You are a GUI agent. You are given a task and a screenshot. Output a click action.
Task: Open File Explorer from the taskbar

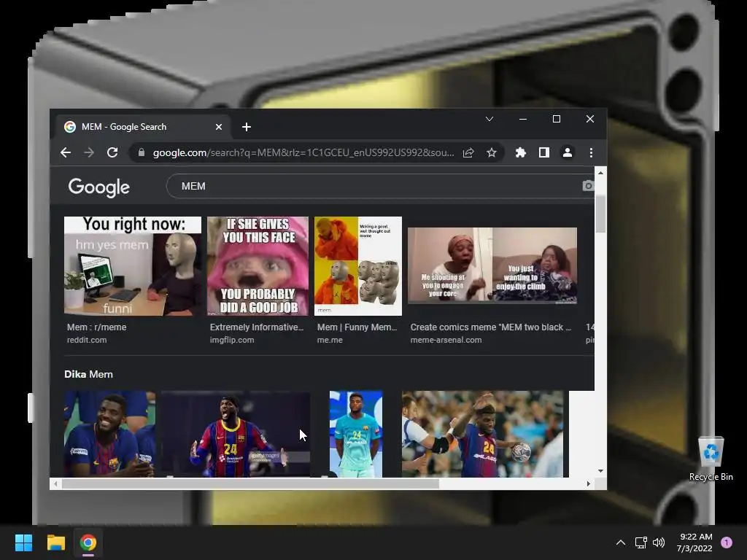55,542
